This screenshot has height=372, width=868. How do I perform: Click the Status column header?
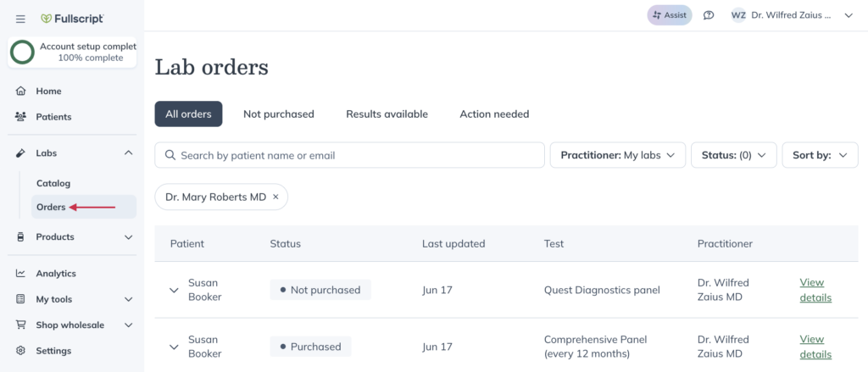click(x=285, y=243)
